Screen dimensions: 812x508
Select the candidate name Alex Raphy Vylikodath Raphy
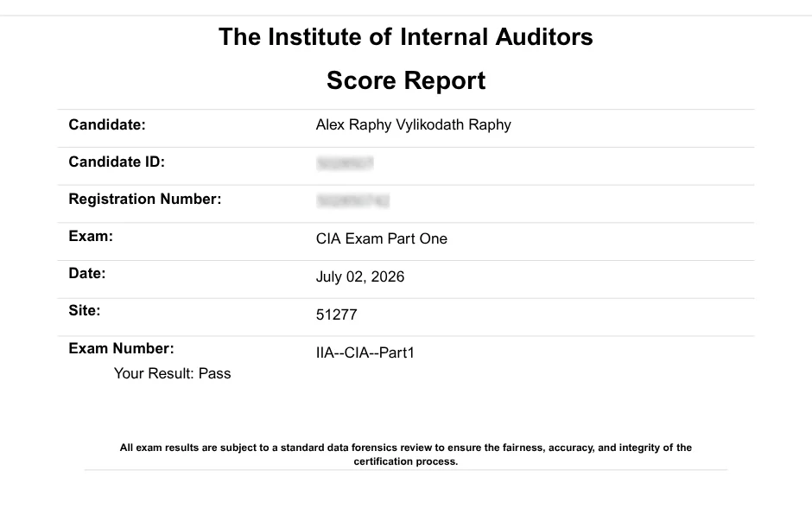pyautogui.click(x=413, y=124)
